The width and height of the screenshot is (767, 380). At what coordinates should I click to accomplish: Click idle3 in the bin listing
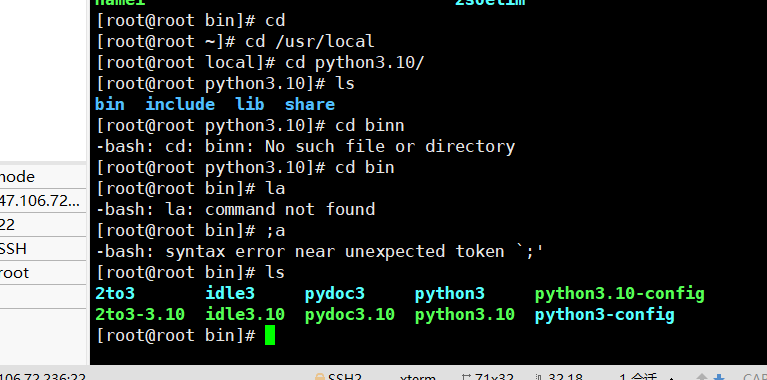tap(230, 293)
